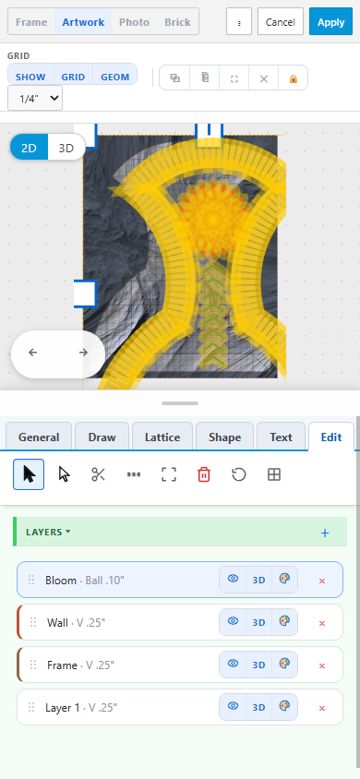Click the grid layout icon in Edit toolbar
This screenshot has width=360, height=779.
point(274,474)
